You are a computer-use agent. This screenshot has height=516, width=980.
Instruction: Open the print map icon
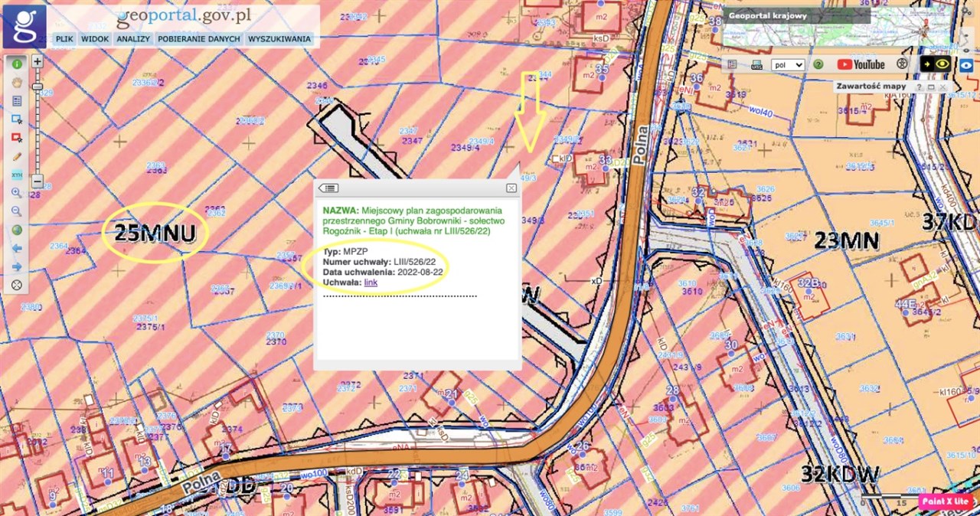coord(756,65)
